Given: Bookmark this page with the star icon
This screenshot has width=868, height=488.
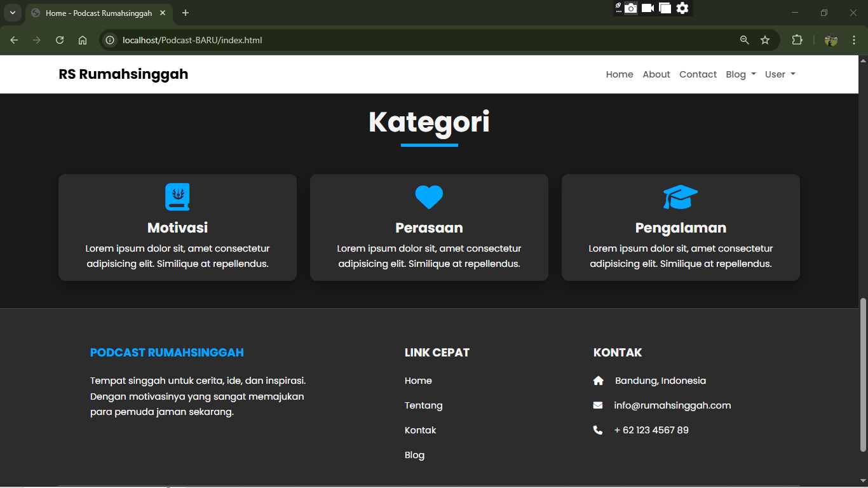Looking at the screenshot, I should (x=765, y=40).
